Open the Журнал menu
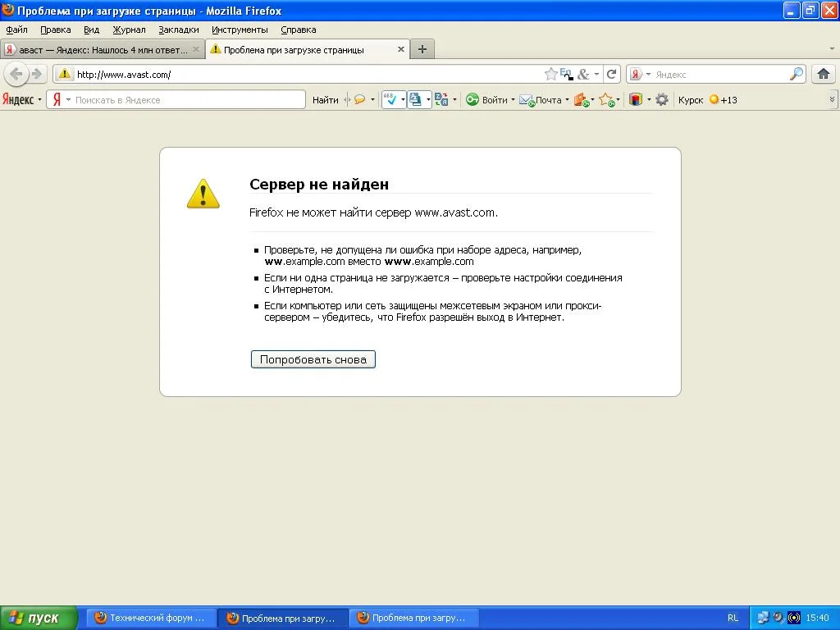The image size is (840, 630). pos(129,30)
